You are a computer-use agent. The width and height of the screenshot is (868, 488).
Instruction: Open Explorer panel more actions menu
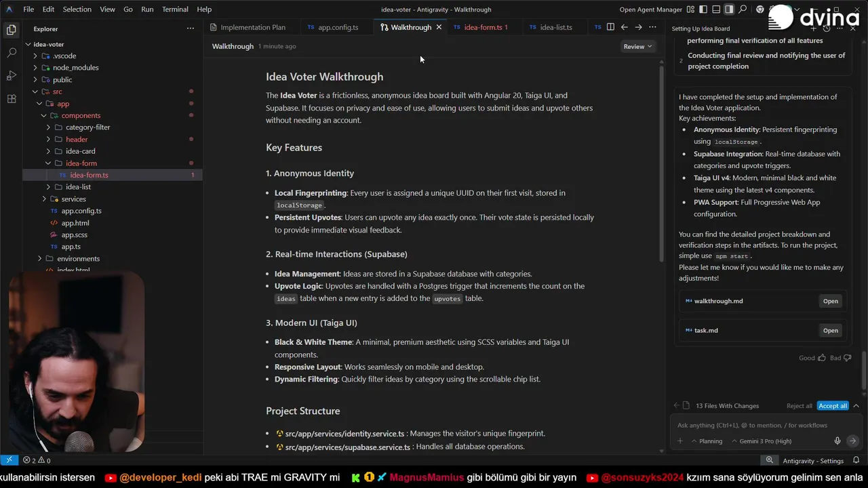191,28
